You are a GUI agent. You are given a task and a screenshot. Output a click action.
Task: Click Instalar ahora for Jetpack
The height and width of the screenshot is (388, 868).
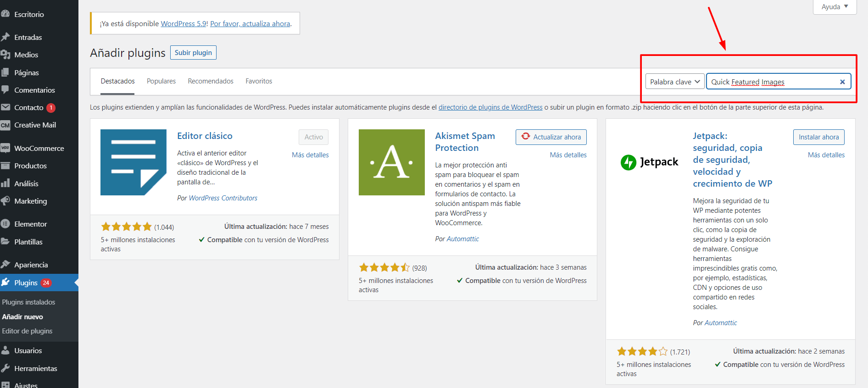[x=818, y=137]
